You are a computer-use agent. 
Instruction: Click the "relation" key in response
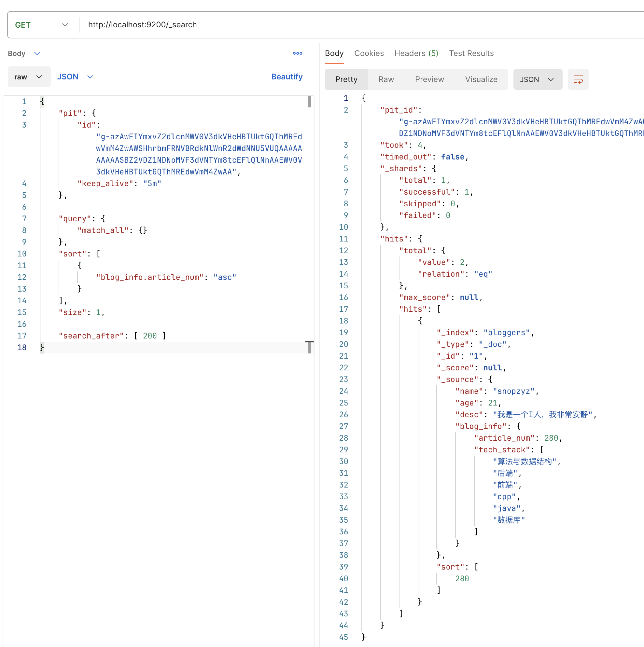pyautogui.click(x=441, y=274)
